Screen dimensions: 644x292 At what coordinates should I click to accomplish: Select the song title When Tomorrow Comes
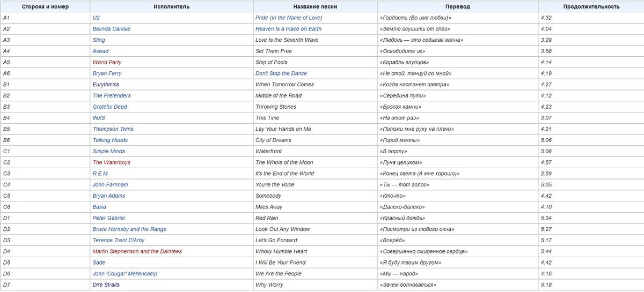[x=284, y=85]
